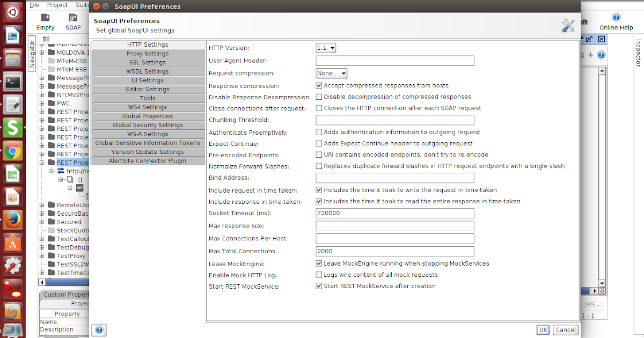Open Version Update Settings tab
Viewport: 644px width, 338px height.
coord(148,152)
